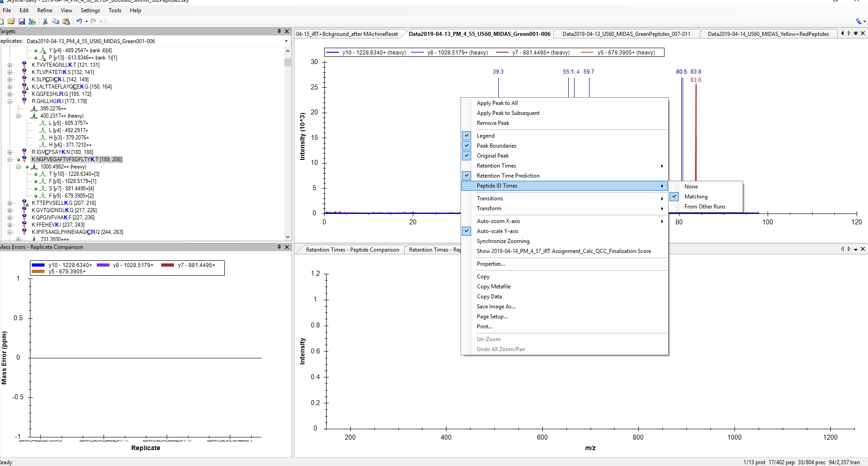
Task: Collapse the R.GHLLHGR.I peptide node
Action: point(10,101)
